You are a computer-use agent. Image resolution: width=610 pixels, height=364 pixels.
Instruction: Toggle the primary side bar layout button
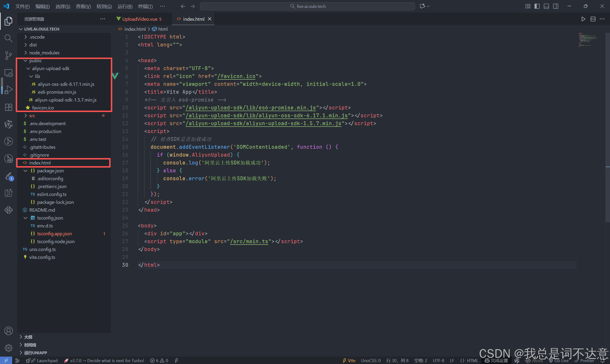coord(537,6)
